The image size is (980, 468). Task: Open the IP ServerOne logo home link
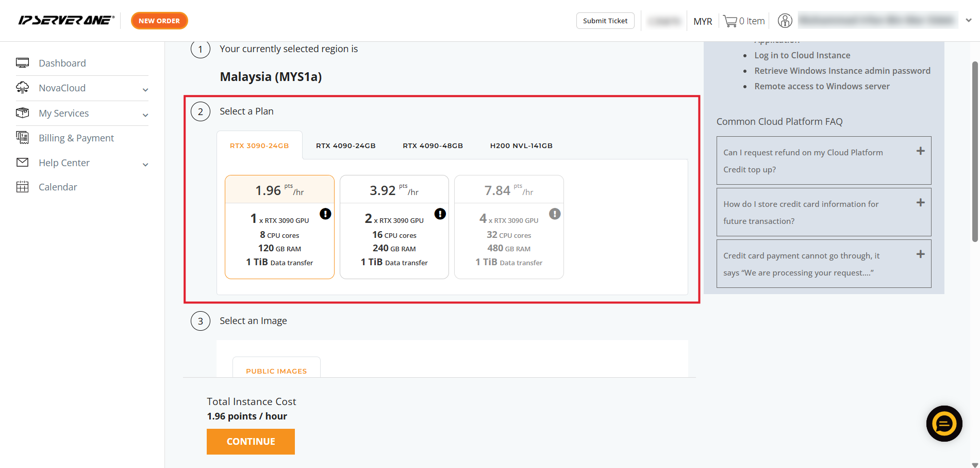pyautogui.click(x=67, y=20)
